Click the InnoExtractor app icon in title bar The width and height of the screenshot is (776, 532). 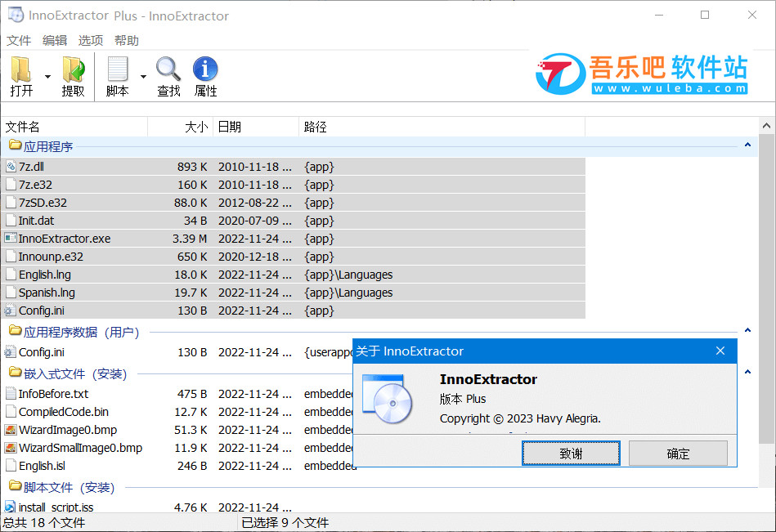(16, 15)
